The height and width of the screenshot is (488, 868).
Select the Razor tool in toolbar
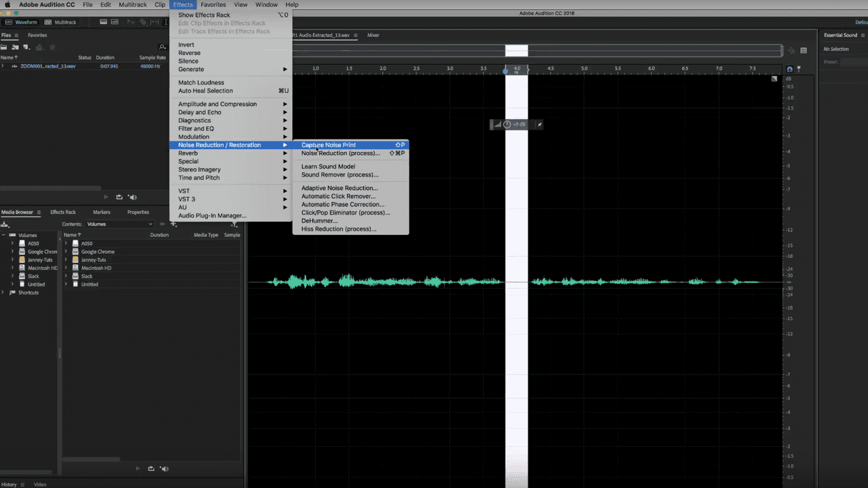[x=143, y=22]
